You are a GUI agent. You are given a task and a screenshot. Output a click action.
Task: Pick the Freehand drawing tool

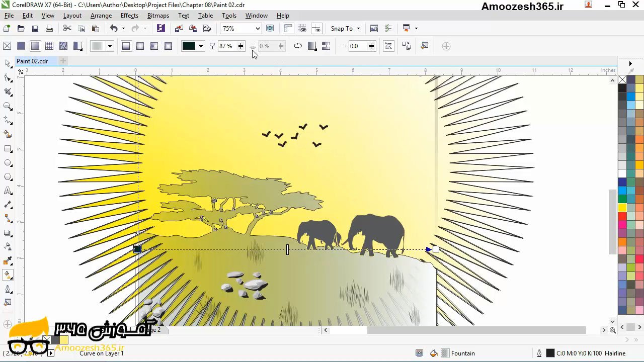point(8,120)
